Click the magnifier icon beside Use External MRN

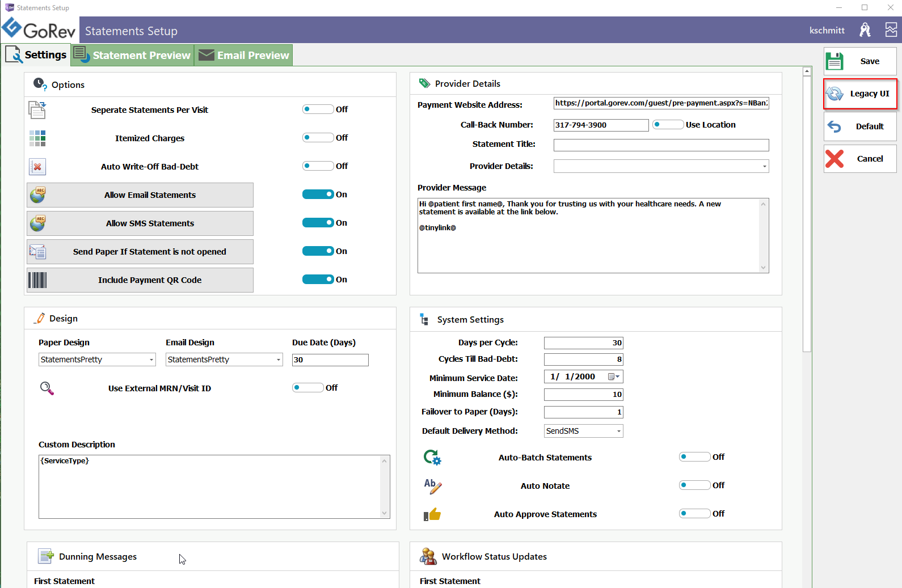pyautogui.click(x=47, y=388)
